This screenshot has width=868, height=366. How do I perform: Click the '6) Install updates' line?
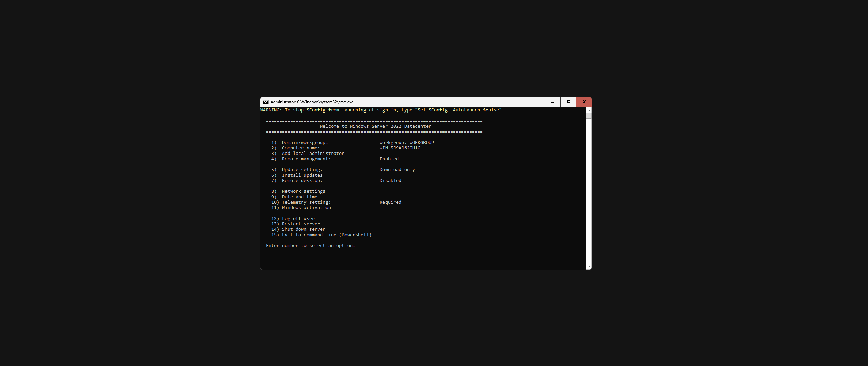[x=297, y=175]
